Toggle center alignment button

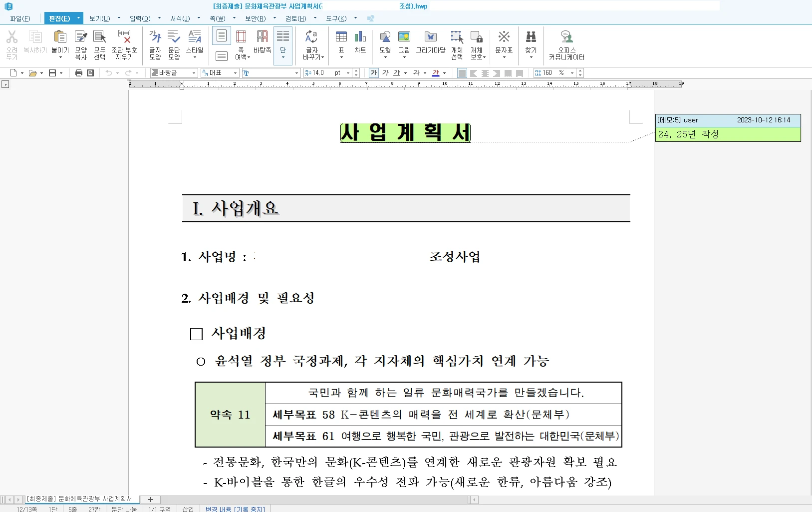point(485,73)
